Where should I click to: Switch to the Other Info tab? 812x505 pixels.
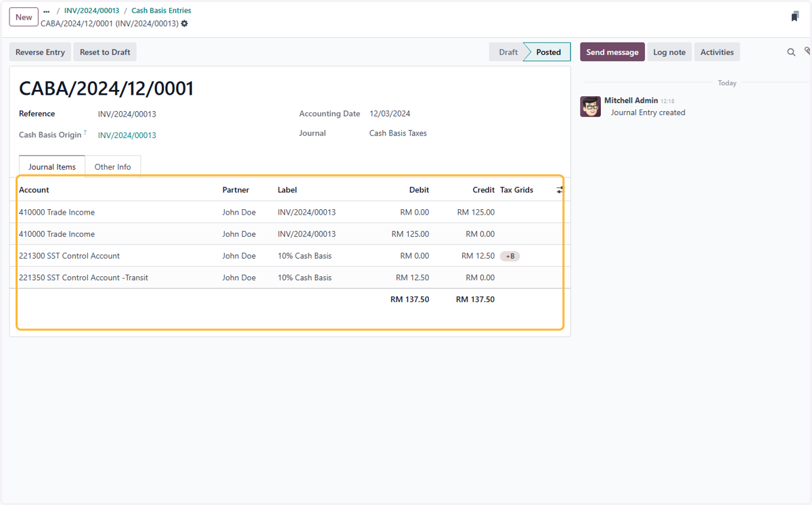113,167
